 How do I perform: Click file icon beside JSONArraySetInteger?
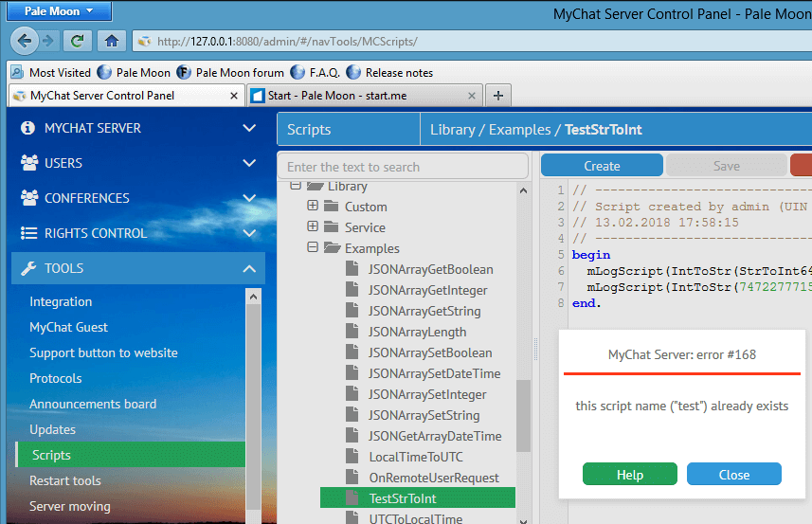tap(352, 393)
